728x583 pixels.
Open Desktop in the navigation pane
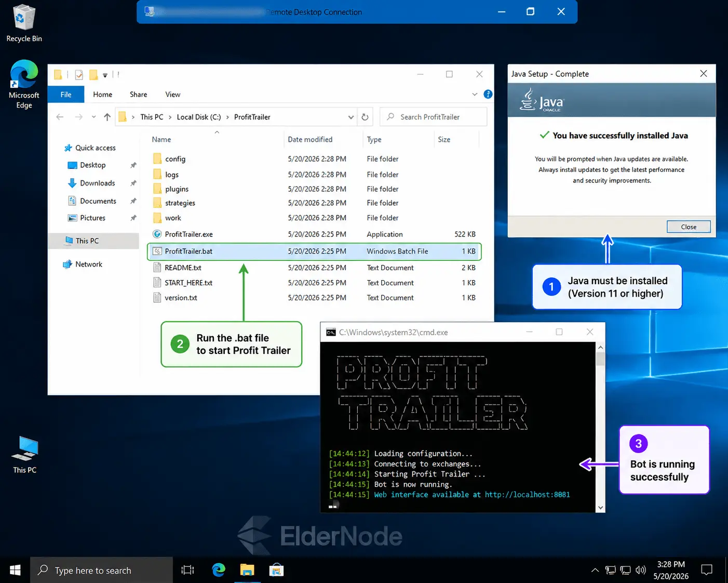click(93, 165)
